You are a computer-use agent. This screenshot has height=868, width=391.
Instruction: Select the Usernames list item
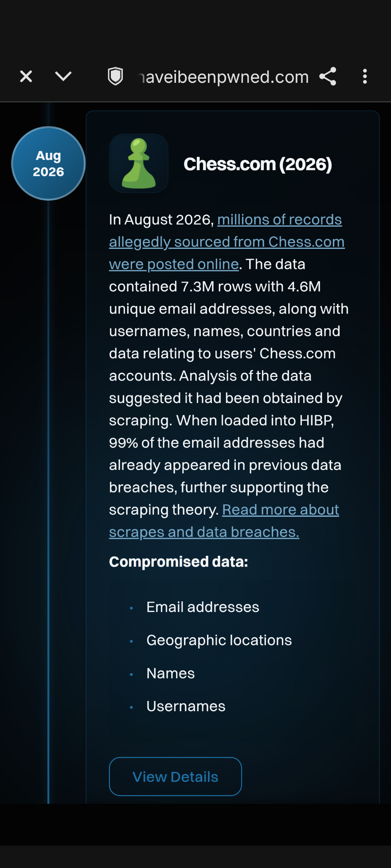click(x=186, y=706)
